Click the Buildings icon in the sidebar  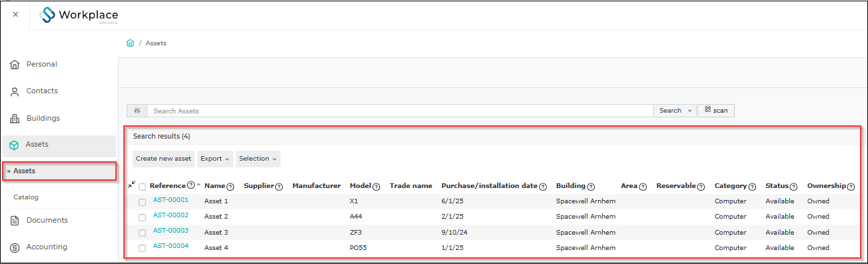tap(14, 119)
